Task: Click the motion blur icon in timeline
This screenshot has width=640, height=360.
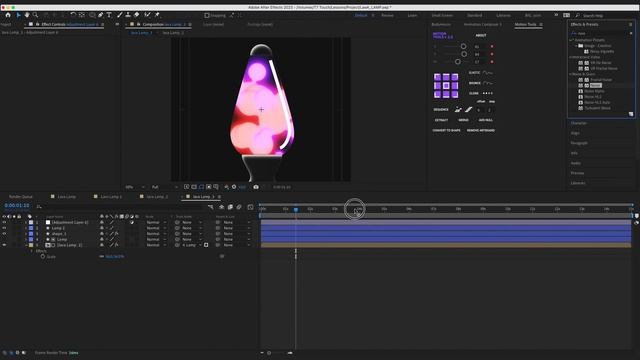Action: coord(239,207)
